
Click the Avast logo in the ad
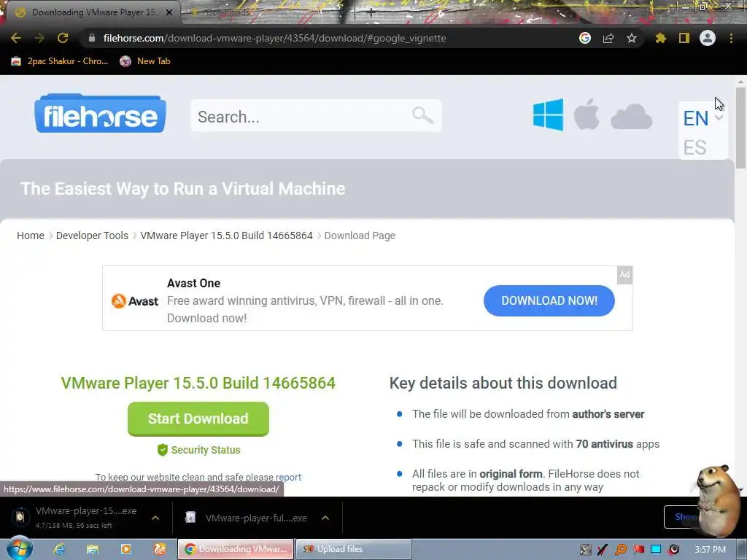point(135,301)
